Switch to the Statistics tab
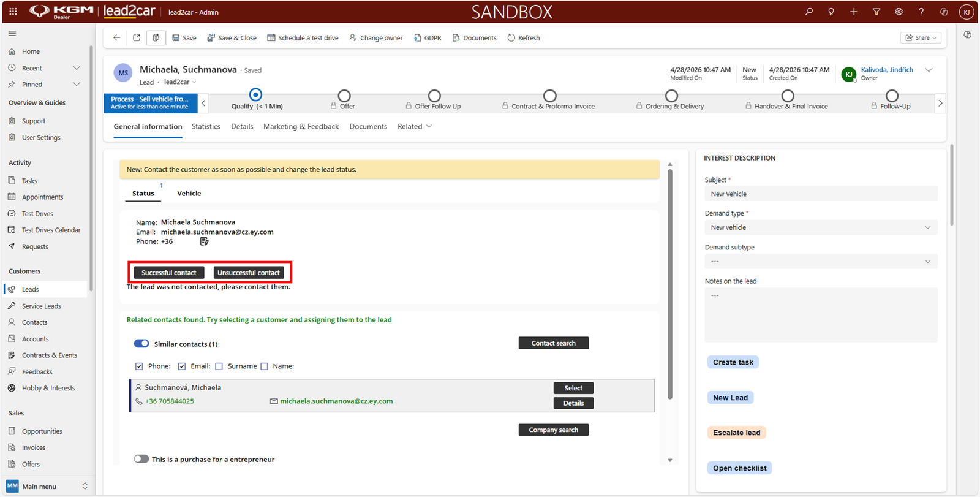Viewport: 980px width, 497px height. tap(206, 127)
